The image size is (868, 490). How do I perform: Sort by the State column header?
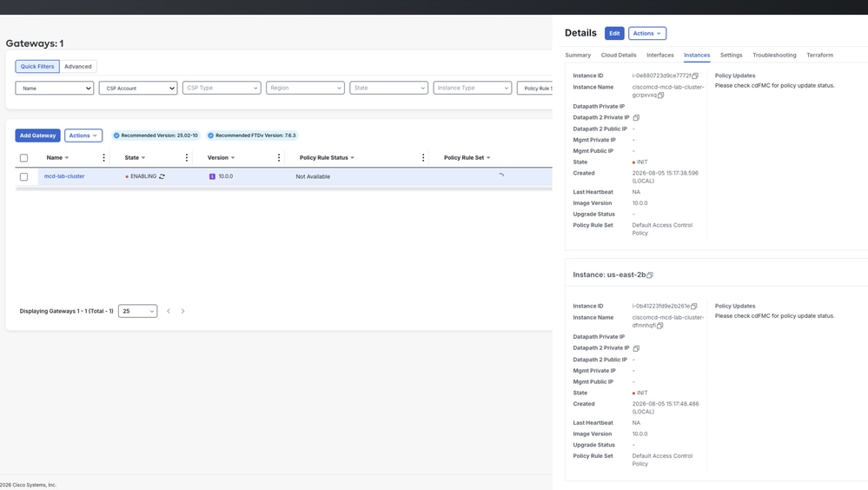[x=135, y=158]
